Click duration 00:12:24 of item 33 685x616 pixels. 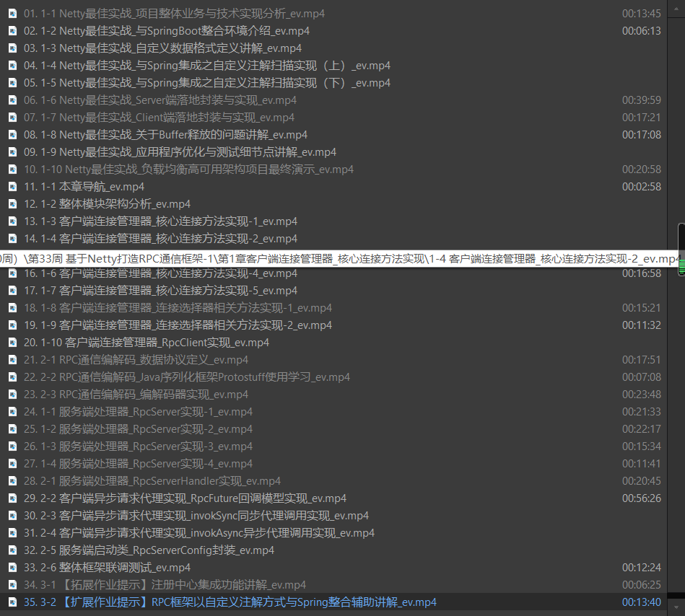641,568
